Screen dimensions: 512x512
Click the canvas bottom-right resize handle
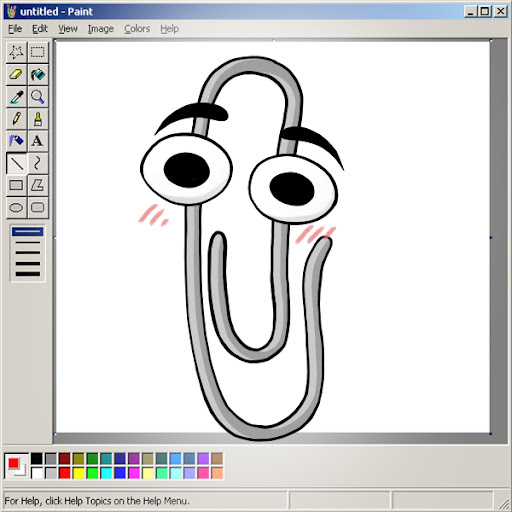(491, 434)
